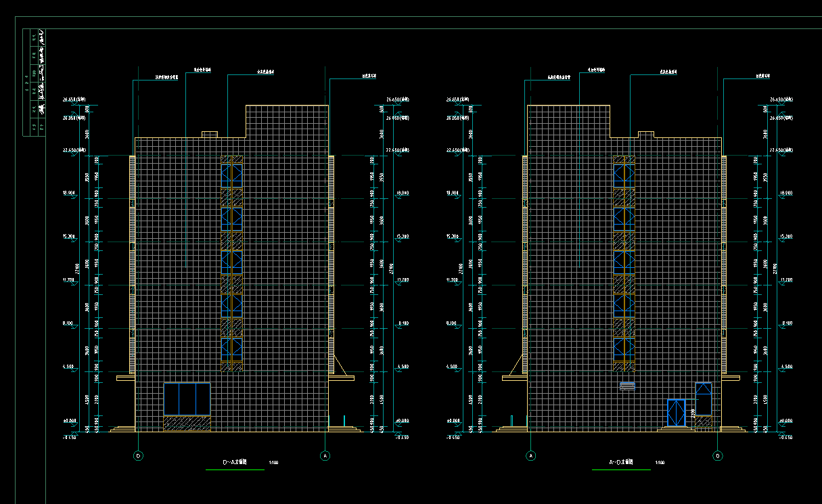Click the 26.650 elevation mark at far left
Image resolution: width=822 pixels, height=504 pixels.
coord(71,100)
